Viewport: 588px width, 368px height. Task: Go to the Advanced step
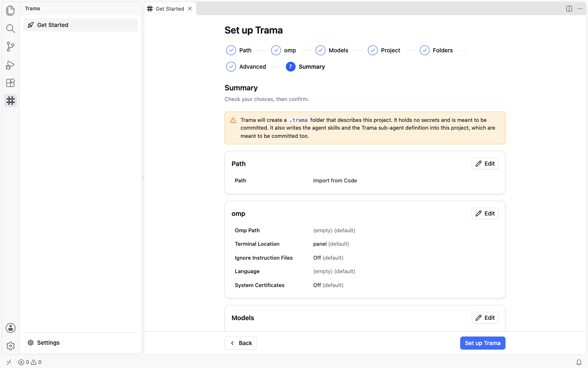246,67
